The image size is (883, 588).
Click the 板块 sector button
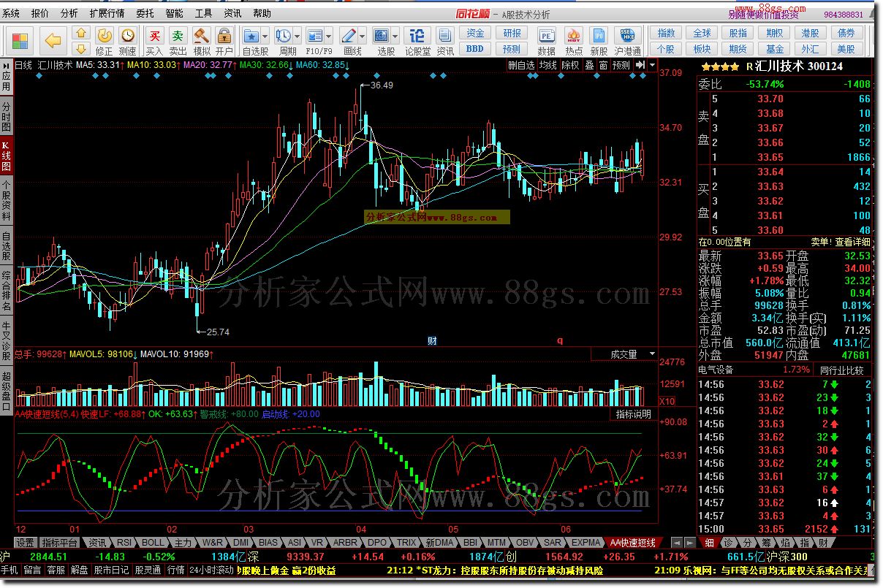[702, 49]
